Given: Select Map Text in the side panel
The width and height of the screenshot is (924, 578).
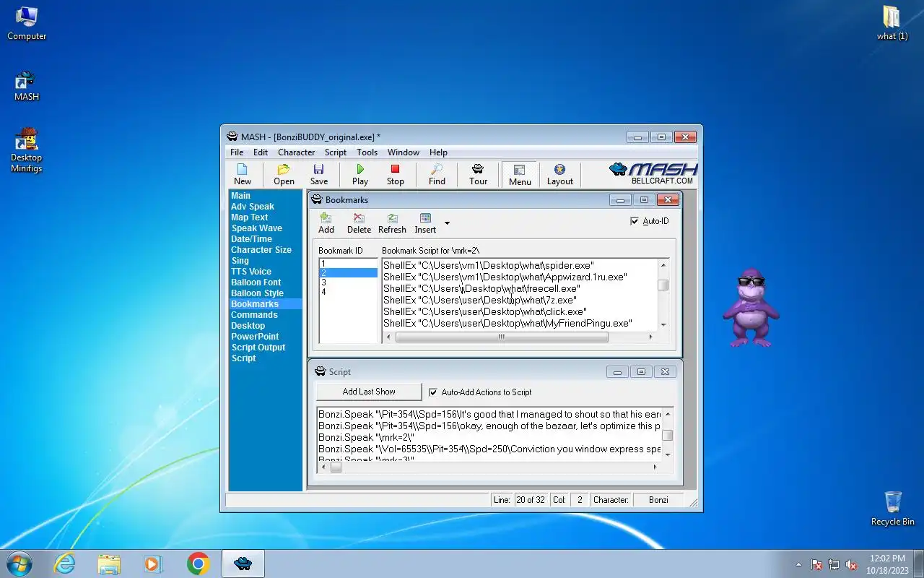Looking at the screenshot, I should 250,217.
